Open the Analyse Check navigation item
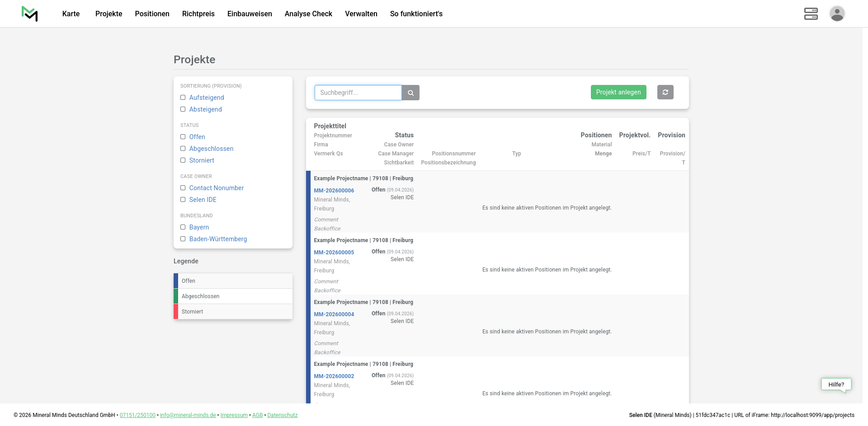Image resolution: width=868 pixels, height=426 pixels. pos(308,14)
